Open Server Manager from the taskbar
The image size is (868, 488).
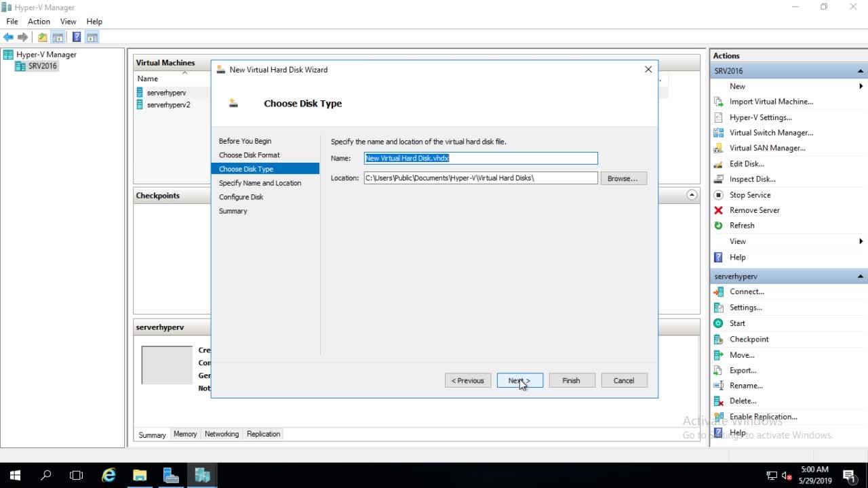tap(171, 475)
